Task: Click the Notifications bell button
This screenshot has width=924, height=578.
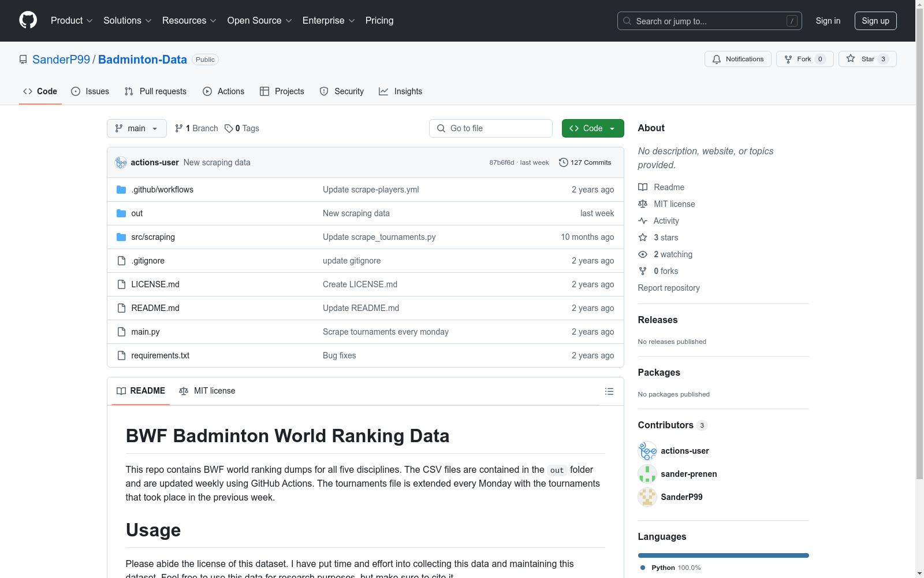Action: pos(737,59)
